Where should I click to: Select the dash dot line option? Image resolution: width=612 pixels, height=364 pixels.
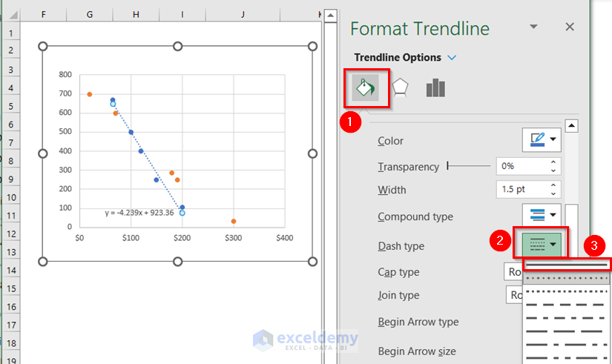tap(567, 318)
